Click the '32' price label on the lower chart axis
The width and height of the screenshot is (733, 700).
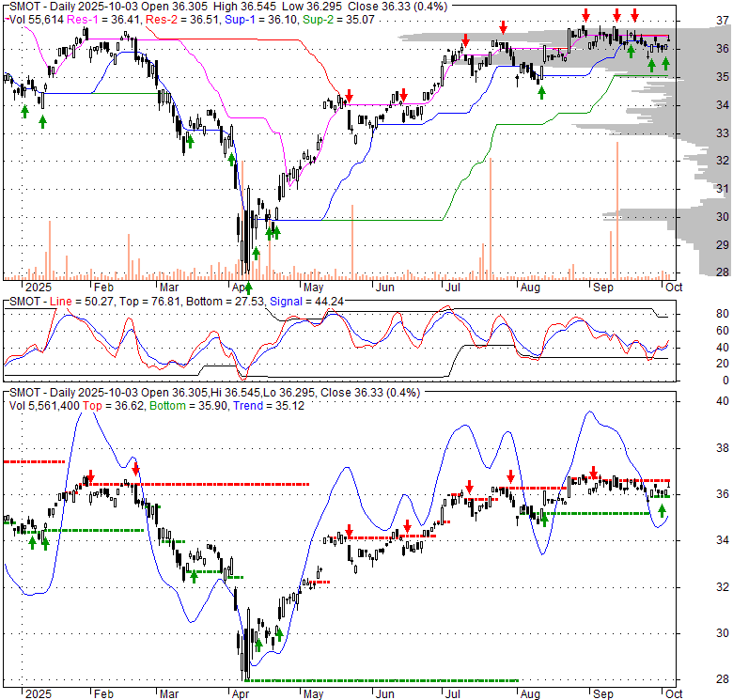click(x=723, y=587)
